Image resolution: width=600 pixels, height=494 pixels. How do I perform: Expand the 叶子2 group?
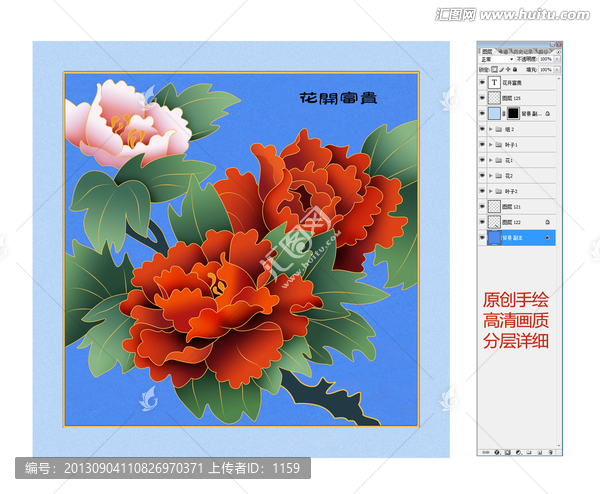491,191
